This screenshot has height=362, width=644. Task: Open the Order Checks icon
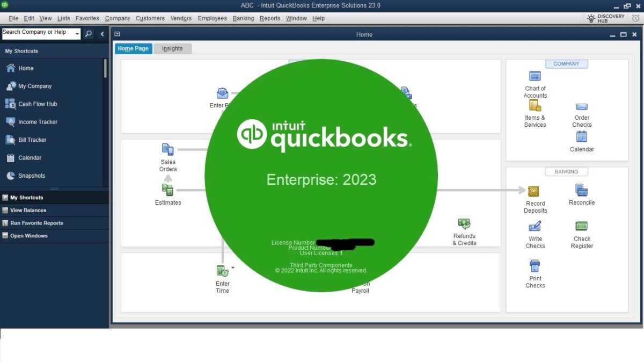point(582,107)
